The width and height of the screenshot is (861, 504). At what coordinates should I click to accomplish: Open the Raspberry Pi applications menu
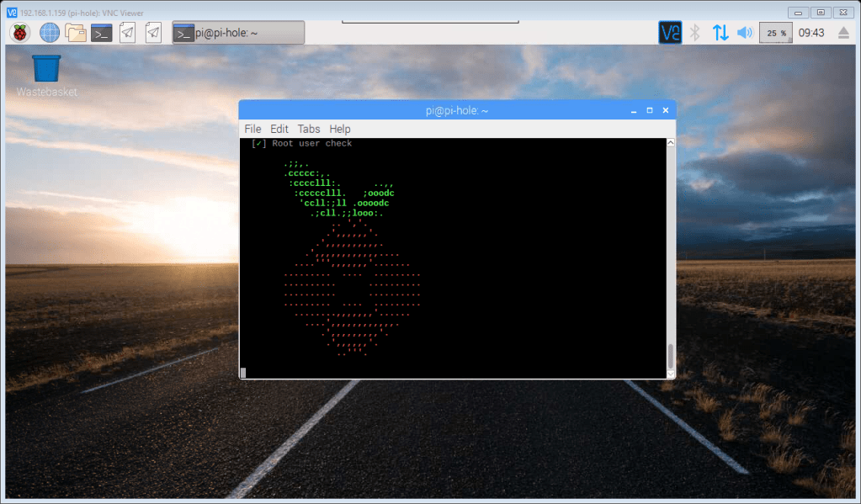point(19,33)
